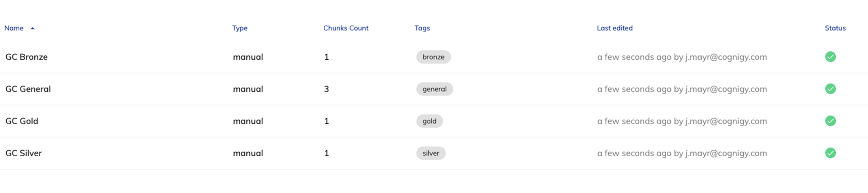This screenshot has width=868, height=193.
Task: Open the GC Silver knowledge source
Action: tap(23, 153)
